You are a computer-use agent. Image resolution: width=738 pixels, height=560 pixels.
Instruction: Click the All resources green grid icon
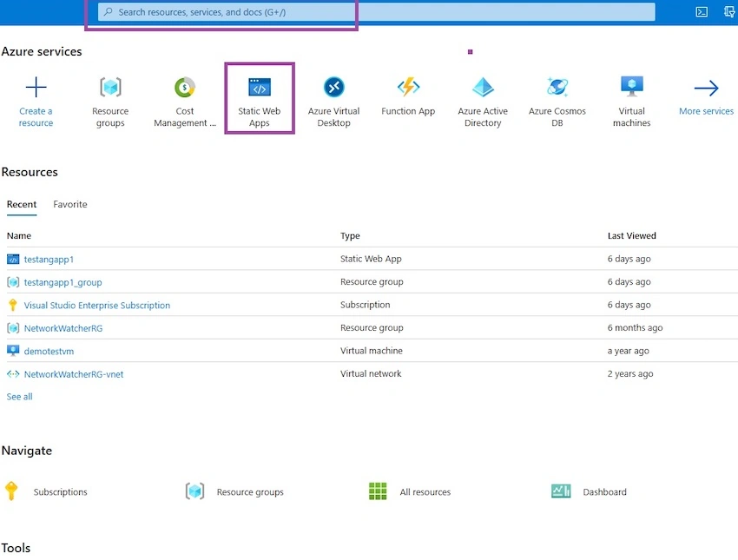(x=378, y=491)
